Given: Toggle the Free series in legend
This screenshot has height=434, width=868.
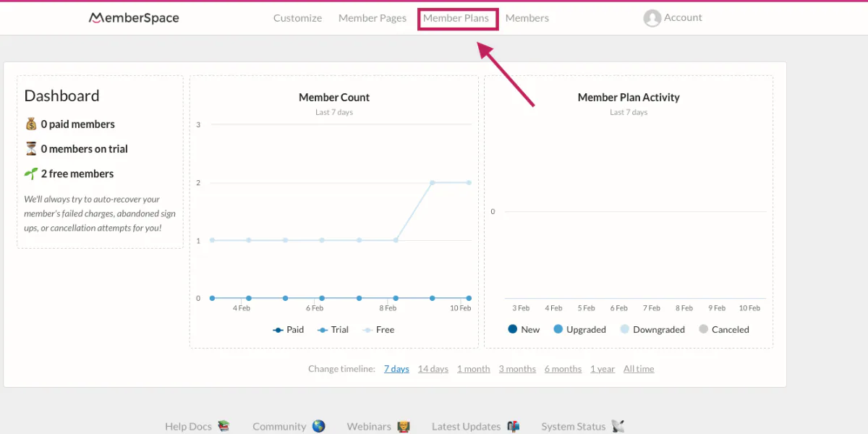Looking at the screenshot, I should [x=378, y=330].
